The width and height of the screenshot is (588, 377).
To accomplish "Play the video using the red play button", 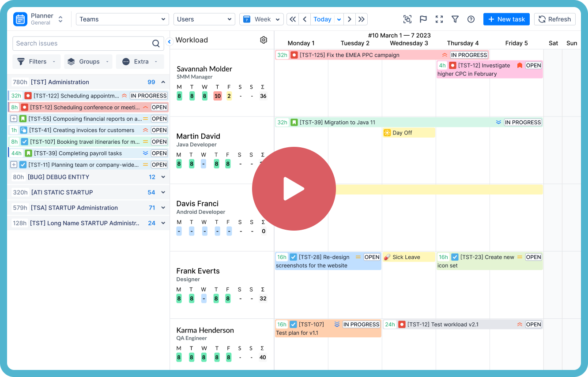I will [x=294, y=189].
